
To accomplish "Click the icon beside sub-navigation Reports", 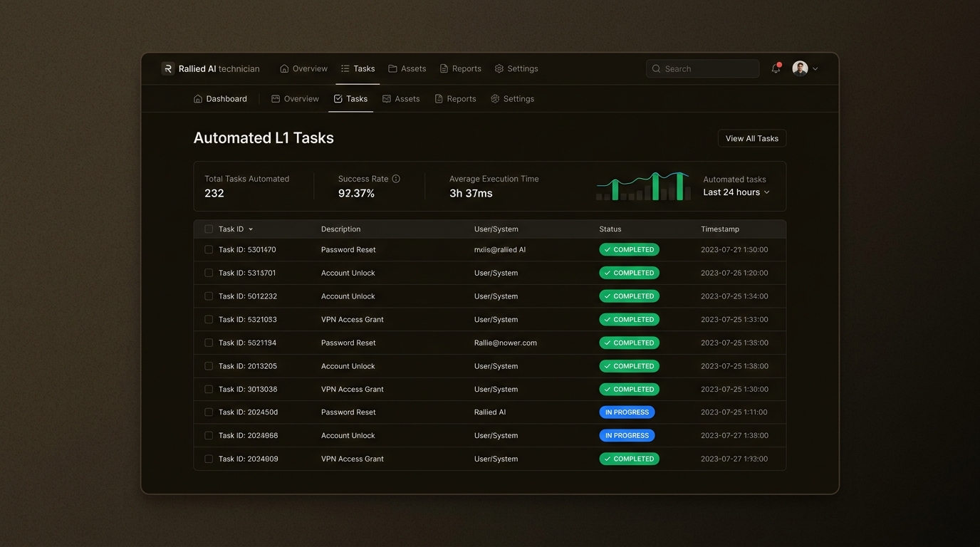I will point(439,99).
